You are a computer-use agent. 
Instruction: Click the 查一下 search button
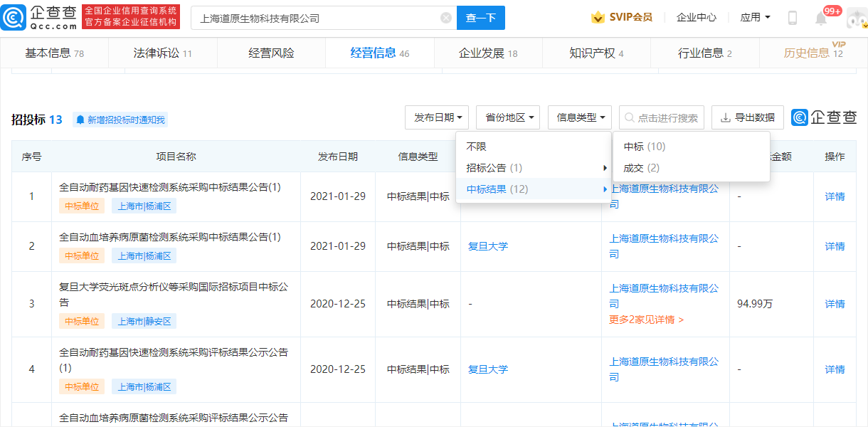pyautogui.click(x=481, y=19)
